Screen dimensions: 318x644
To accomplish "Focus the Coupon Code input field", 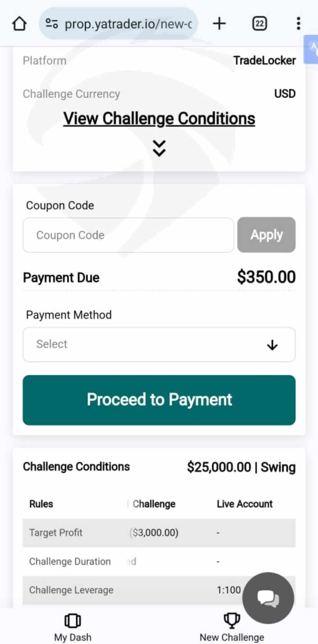I will [128, 235].
